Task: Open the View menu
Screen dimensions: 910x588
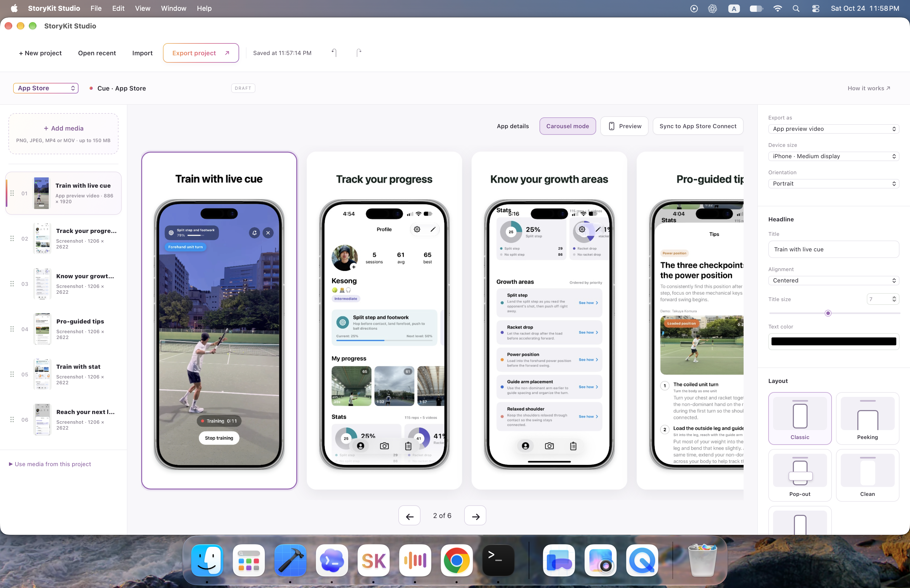Action: [142, 8]
